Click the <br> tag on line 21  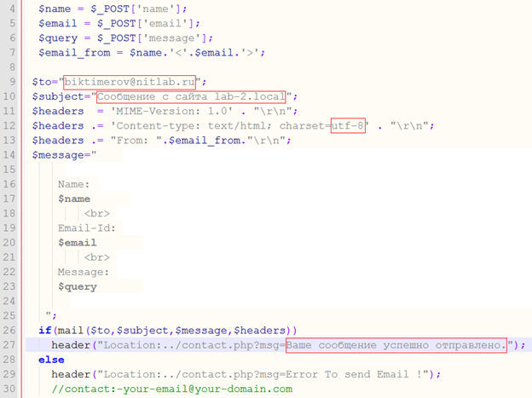97,257
